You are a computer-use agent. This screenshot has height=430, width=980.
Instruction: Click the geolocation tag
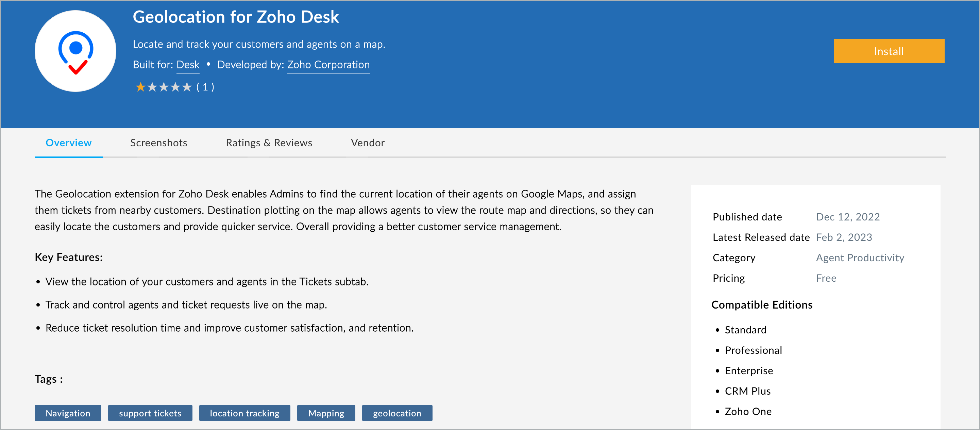[397, 413]
